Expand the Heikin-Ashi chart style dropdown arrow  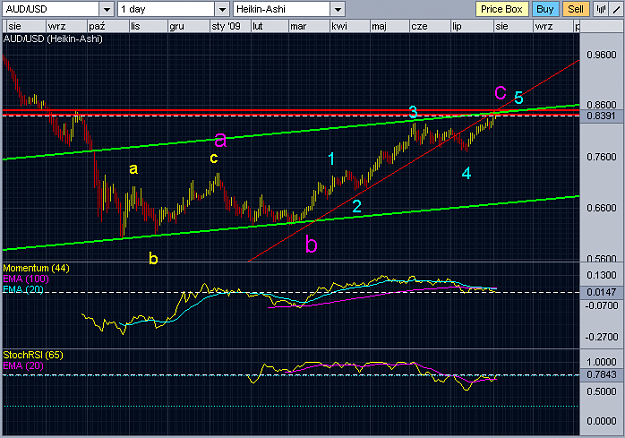pos(338,9)
